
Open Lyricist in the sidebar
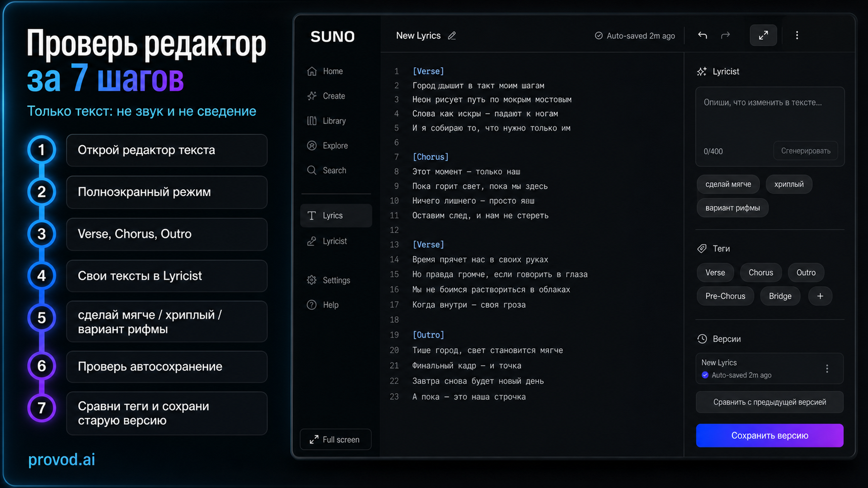point(327,241)
